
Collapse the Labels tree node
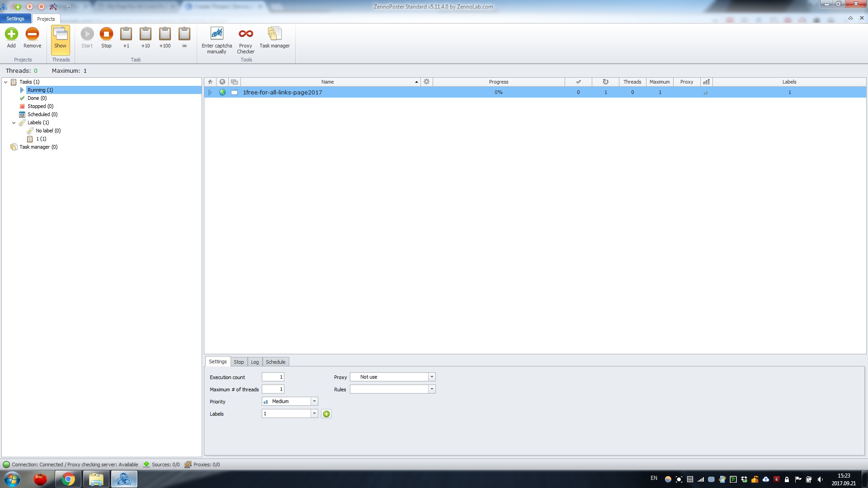coord(14,122)
